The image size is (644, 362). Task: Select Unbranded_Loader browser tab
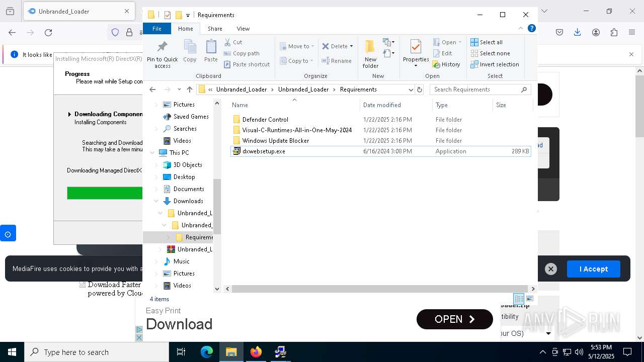[79, 11]
